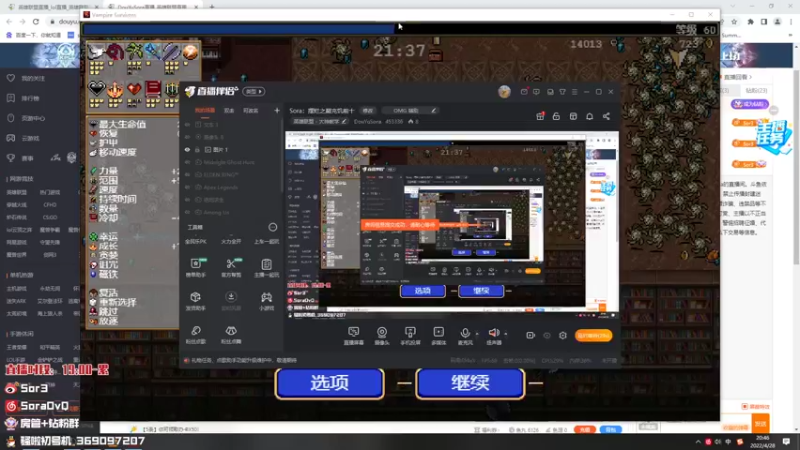The height and width of the screenshot is (450, 800).
Task: Add new scene with plus icon
Action: pyautogui.click(x=277, y=110)
